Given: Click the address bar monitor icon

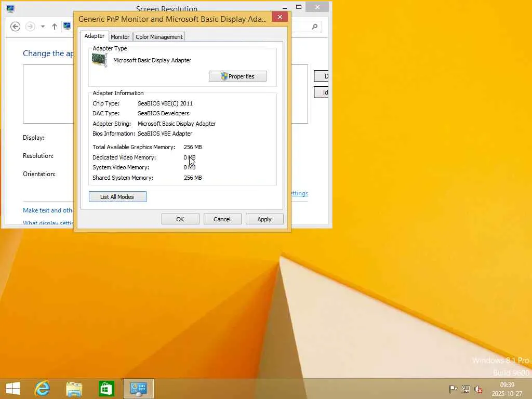Looking at the screenshot, I should pyautogui.click(x=67, y=26).
